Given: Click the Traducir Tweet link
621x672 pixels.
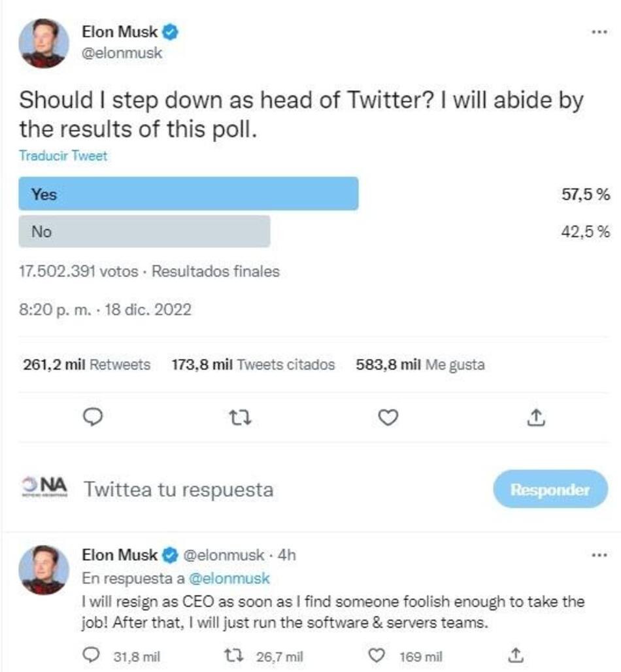Looking at the screenshot, I should coord(63,156).
